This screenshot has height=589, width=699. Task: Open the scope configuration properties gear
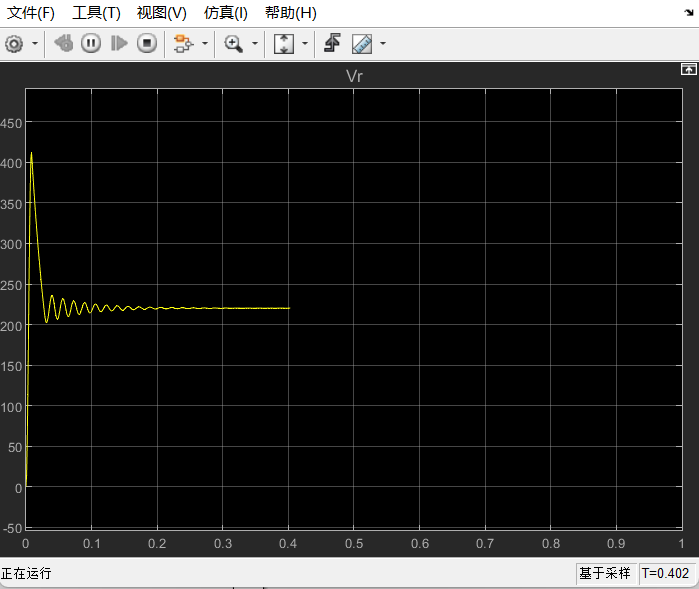(14, 44)
